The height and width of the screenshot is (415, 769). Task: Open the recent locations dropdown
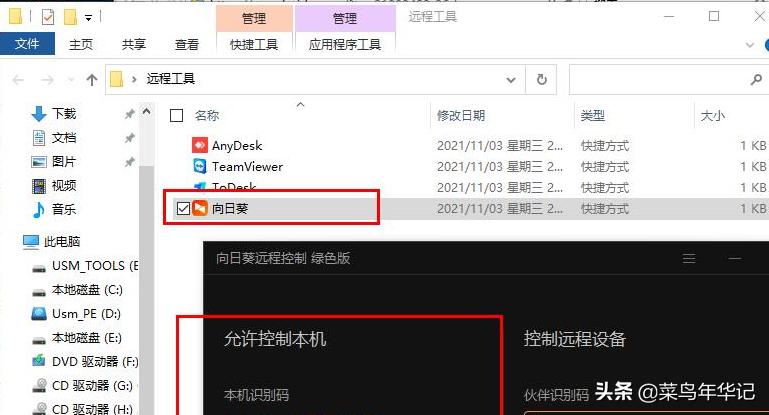pyautogui.click(x=71, y=79)
